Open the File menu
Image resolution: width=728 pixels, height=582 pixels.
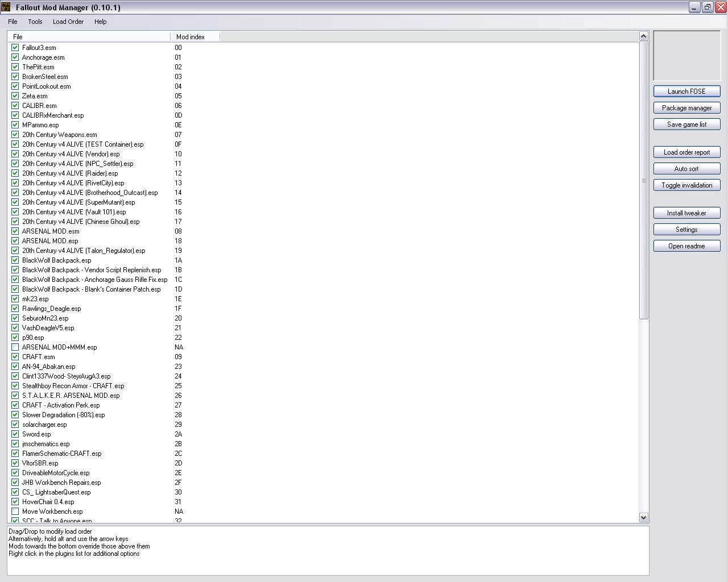(13, 22)
